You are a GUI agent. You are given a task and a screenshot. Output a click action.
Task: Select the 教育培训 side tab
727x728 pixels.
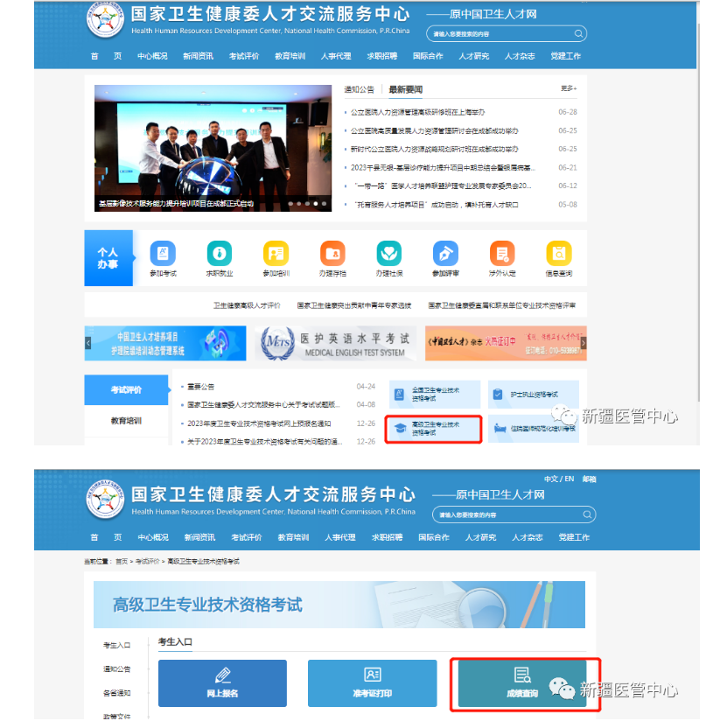126,421
